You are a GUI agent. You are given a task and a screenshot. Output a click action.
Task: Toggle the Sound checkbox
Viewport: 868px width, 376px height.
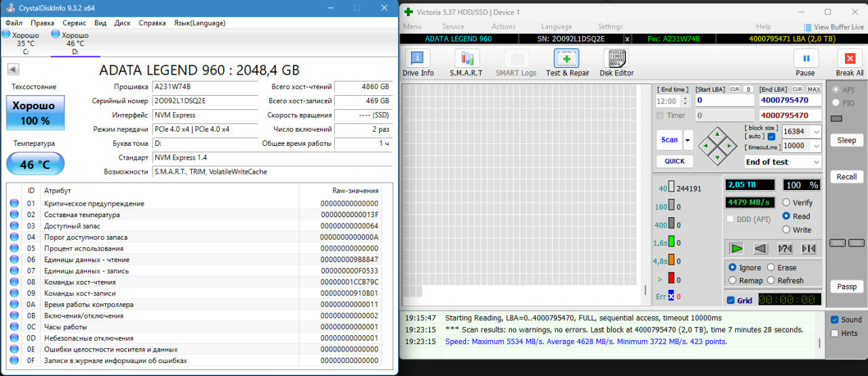click(x=835, y=319)
